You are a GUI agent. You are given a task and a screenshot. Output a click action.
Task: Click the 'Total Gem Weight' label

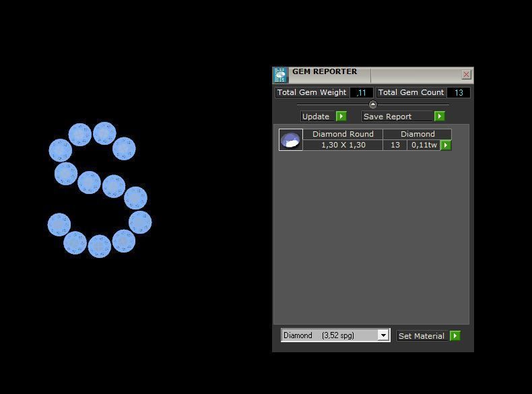coord(312,92)
